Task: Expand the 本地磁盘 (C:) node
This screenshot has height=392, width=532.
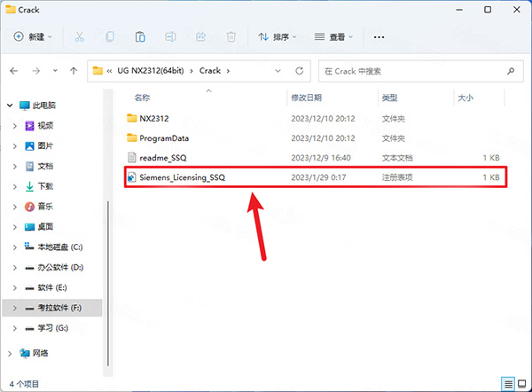Action: 14,247
